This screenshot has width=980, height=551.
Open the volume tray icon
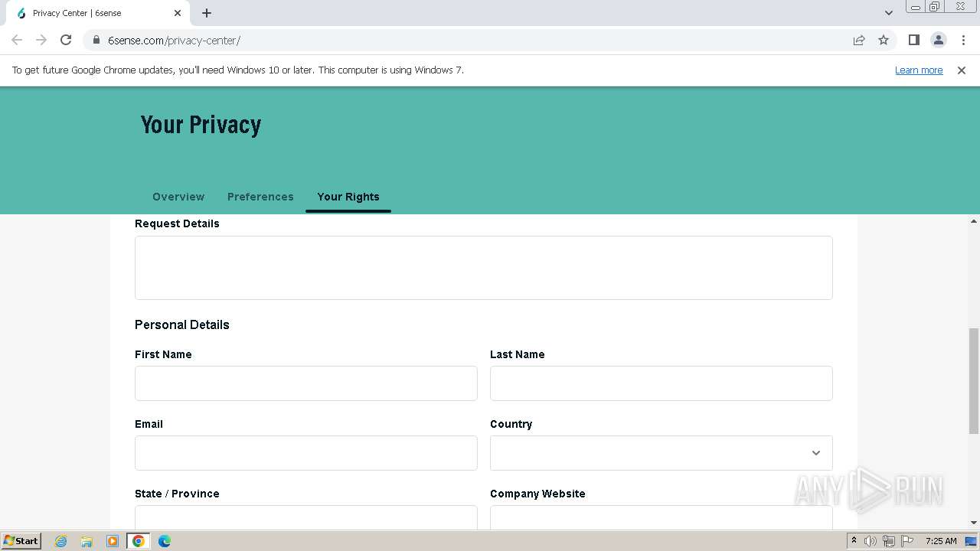pyautogui.click(x=871, y=541)
